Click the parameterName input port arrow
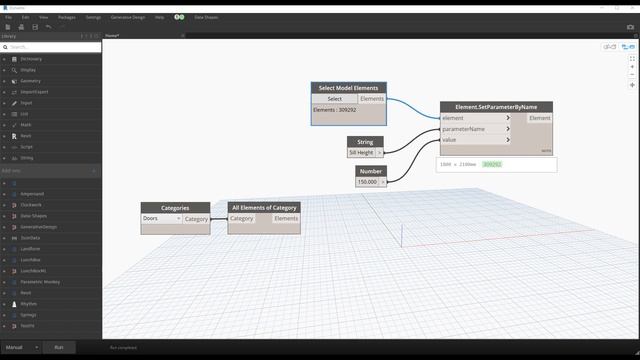Screen dimensions: 640x360 pyautogui.click(x=508, y=129)
